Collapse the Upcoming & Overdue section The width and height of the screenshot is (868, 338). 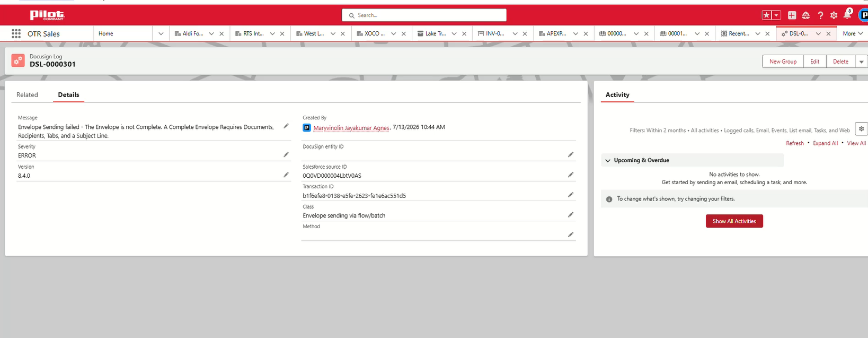tap(608, 160)
